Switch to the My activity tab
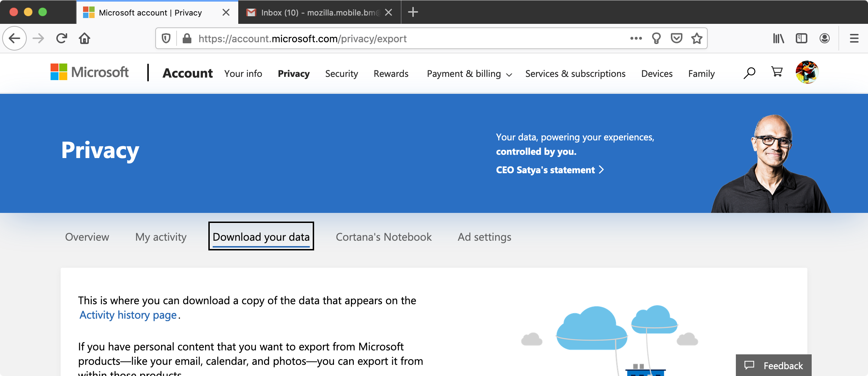The image size is (868, 376). (160, 237)
